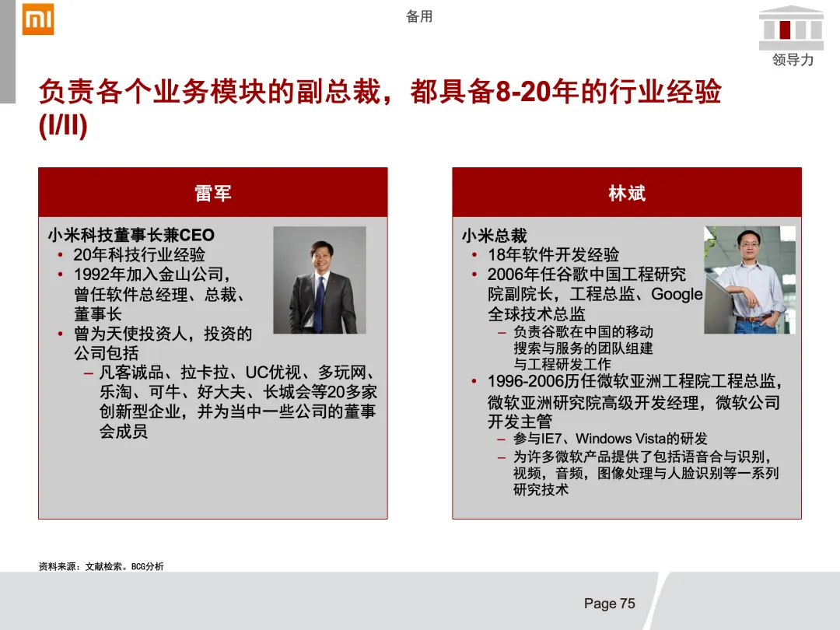This screenshot has width=840, height=630.
Task: Click the text 小米总裁
Action: (495, 235)
